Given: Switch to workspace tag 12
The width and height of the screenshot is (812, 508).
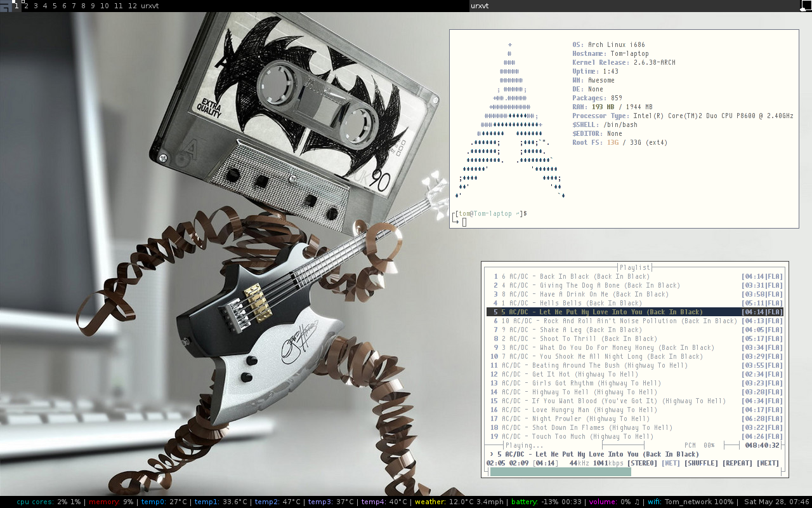Looking at the screenshot, I should (x=132, y=6).
